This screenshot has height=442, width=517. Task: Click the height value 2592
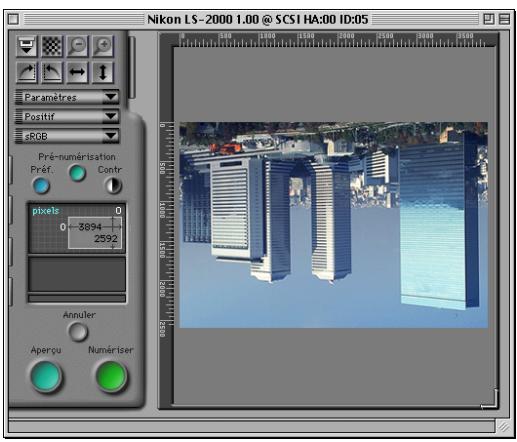coord(106,239)
